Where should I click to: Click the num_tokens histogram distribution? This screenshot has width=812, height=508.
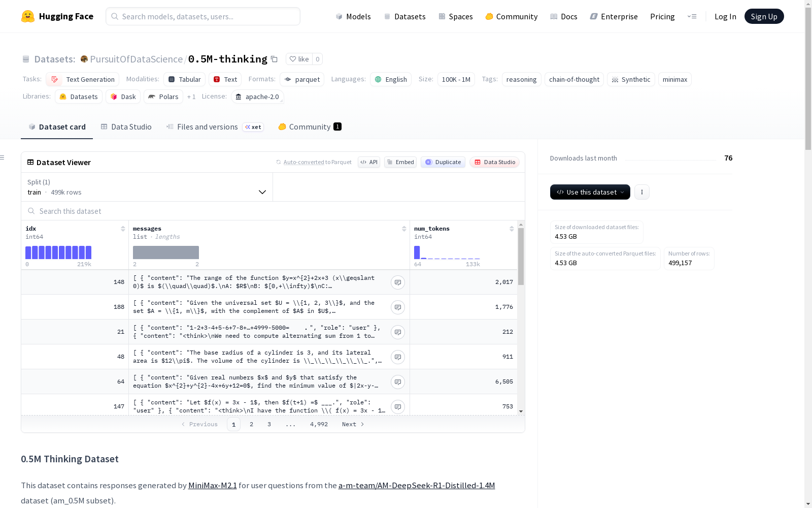coord(447,252)
